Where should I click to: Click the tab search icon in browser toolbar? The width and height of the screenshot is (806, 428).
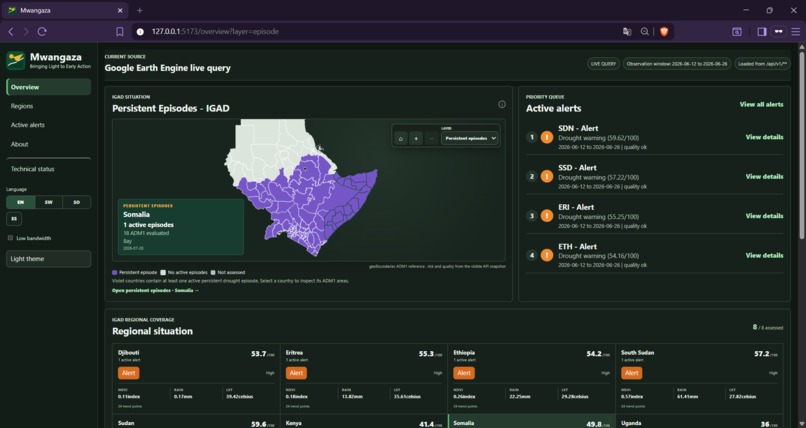737,32
